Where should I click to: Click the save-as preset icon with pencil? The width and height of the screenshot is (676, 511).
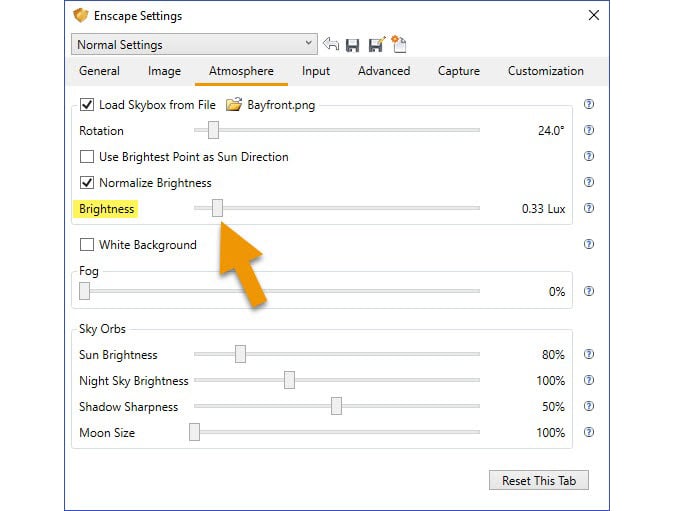(377, 44)
